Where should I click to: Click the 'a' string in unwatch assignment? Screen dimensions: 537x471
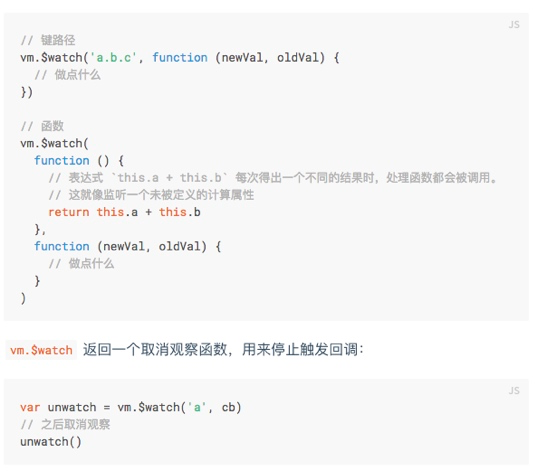pos(197,407)
